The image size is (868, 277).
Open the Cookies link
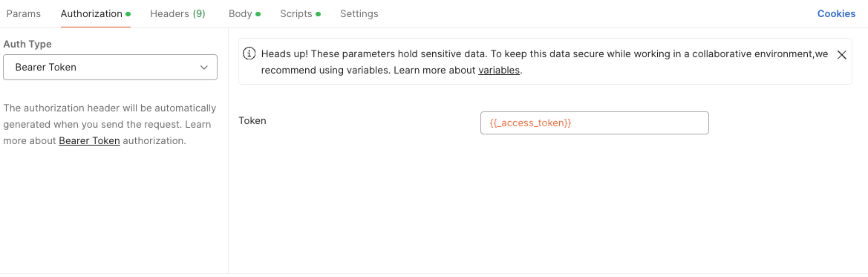[x=837, y=14]
